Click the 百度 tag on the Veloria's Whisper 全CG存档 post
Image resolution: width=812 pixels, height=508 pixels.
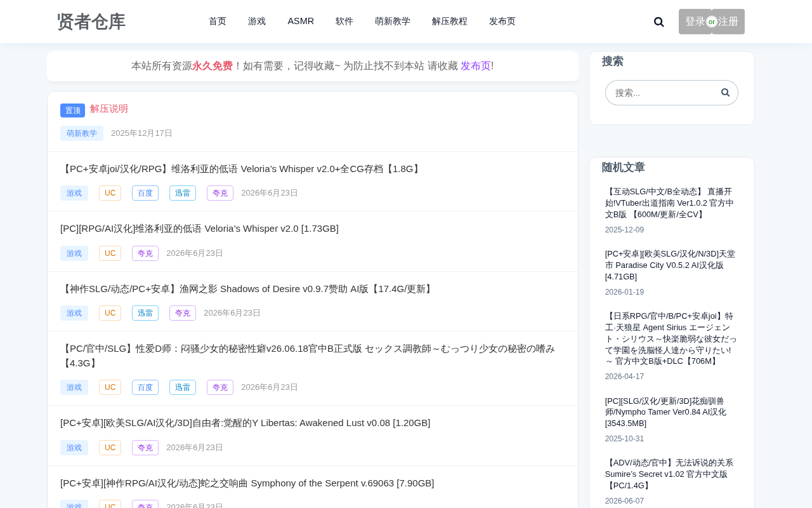click(145, 193)
